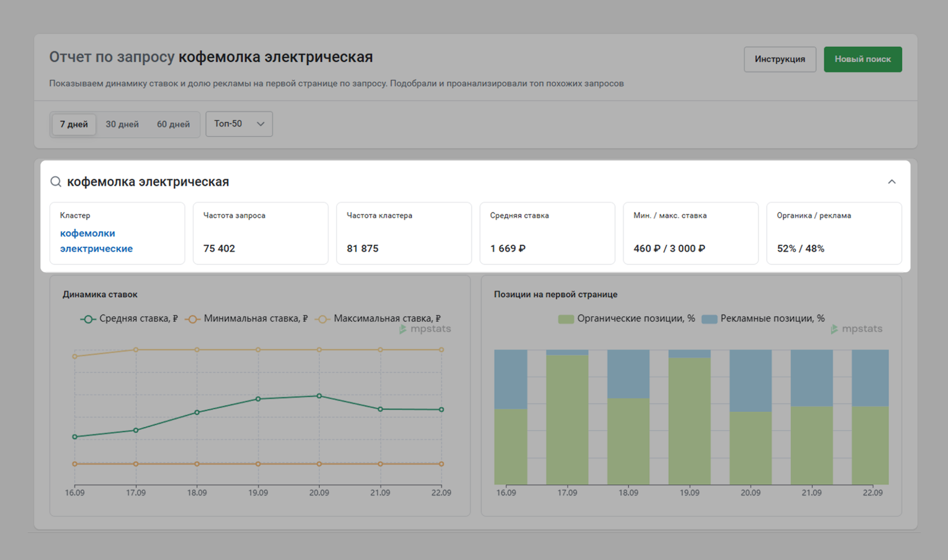Toggle Минимальная ставка legend marker
948x560 pixels.
click(x=192, y=319)
